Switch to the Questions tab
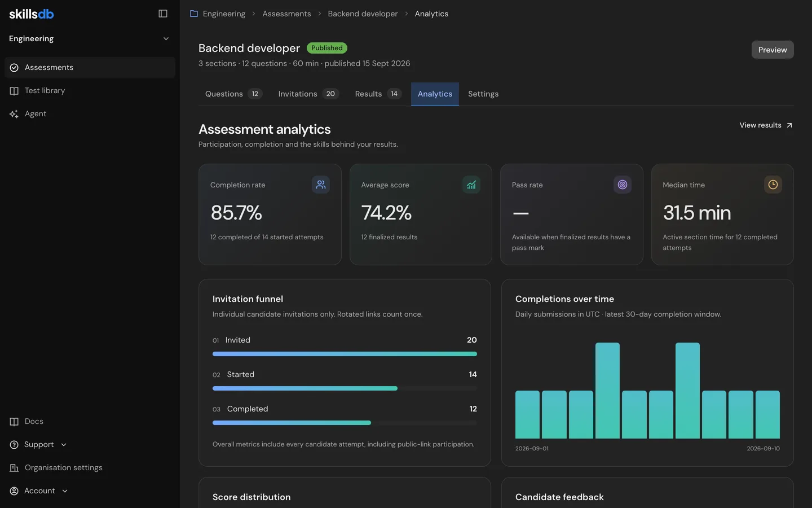The height and width of the screenshot is (508, 812). point(234,94)
